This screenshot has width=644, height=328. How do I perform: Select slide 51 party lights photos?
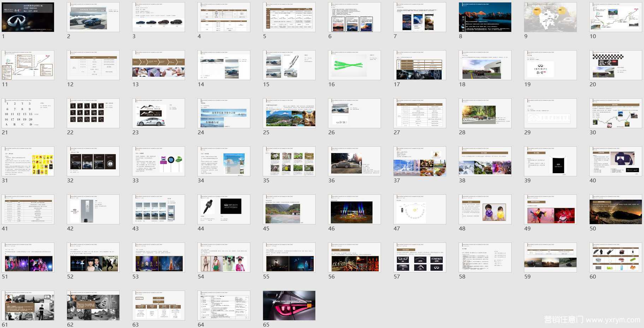[28, 258]
